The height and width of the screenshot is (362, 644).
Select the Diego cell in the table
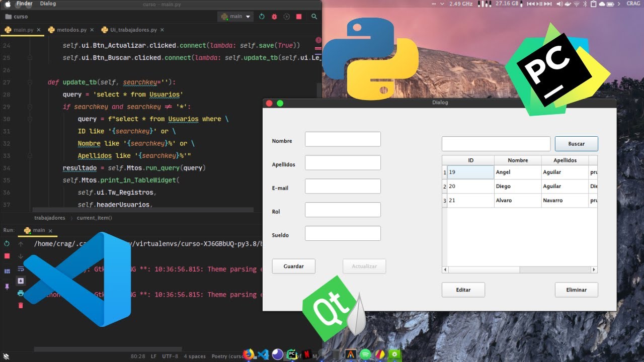coord(518,186)
